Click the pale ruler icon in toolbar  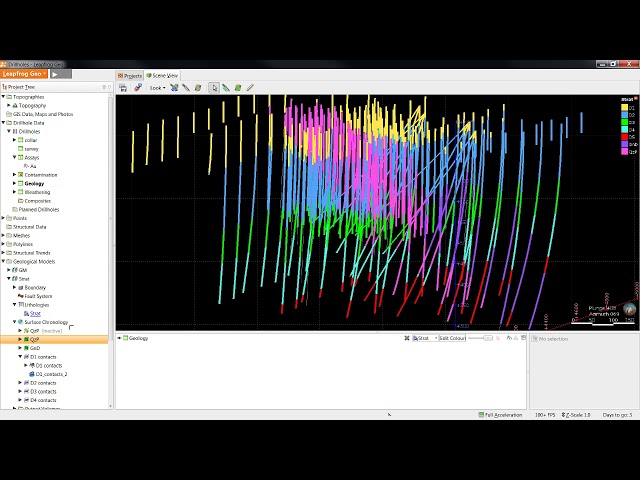pyautogui.click(x=250, y=88)
